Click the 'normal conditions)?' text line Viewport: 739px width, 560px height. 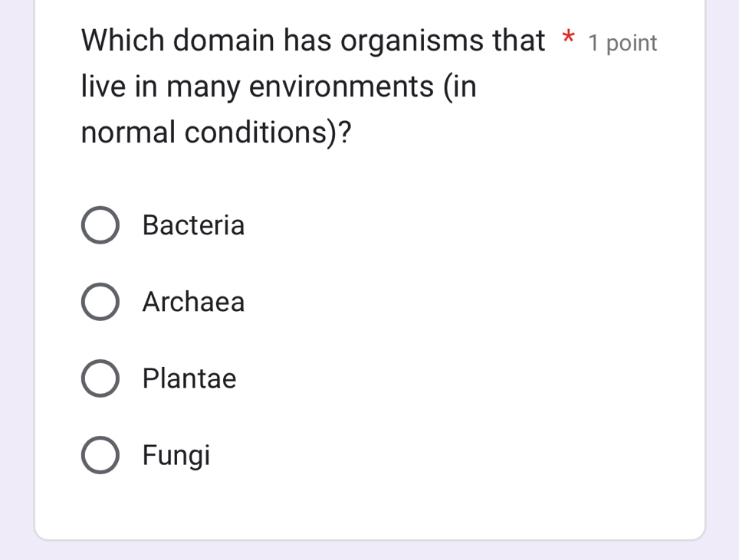click(216, 133)
